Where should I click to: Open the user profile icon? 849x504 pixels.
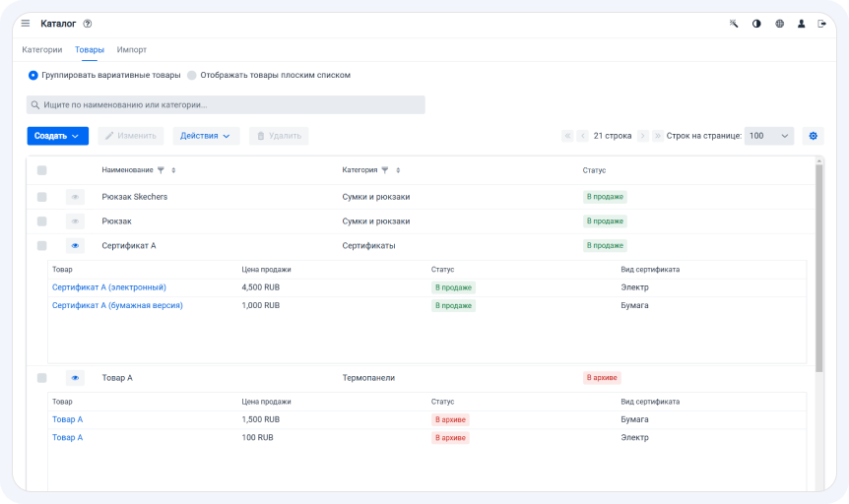click(802, 24)
